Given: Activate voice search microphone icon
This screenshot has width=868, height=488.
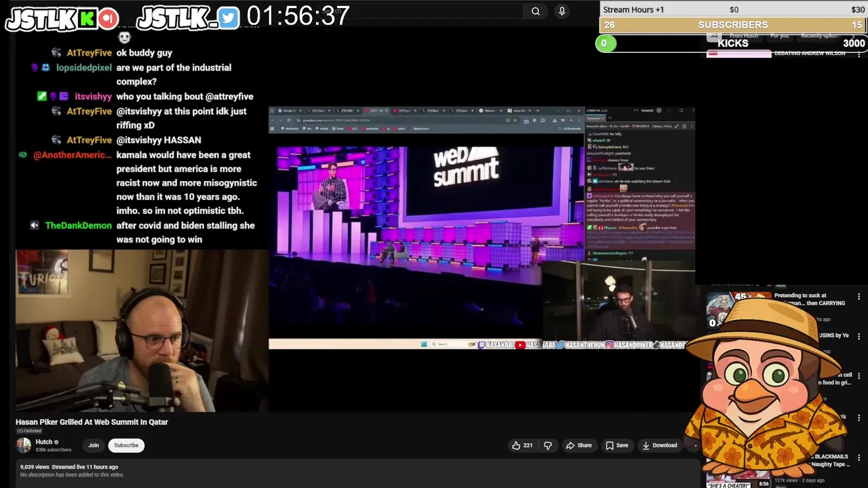Looking at the screenshot, I should click(561, 11).
